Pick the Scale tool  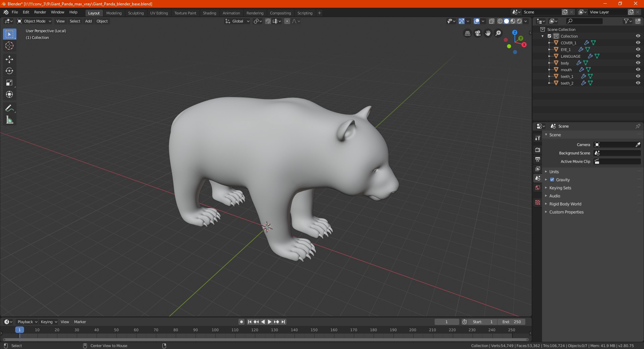(9, 83)
